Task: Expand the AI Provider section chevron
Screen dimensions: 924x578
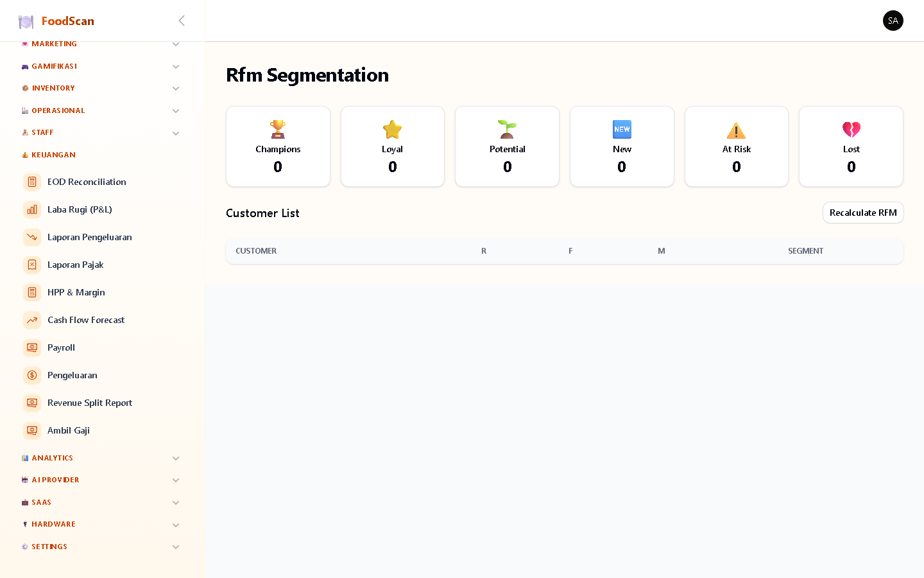Action: coord(176,480)
